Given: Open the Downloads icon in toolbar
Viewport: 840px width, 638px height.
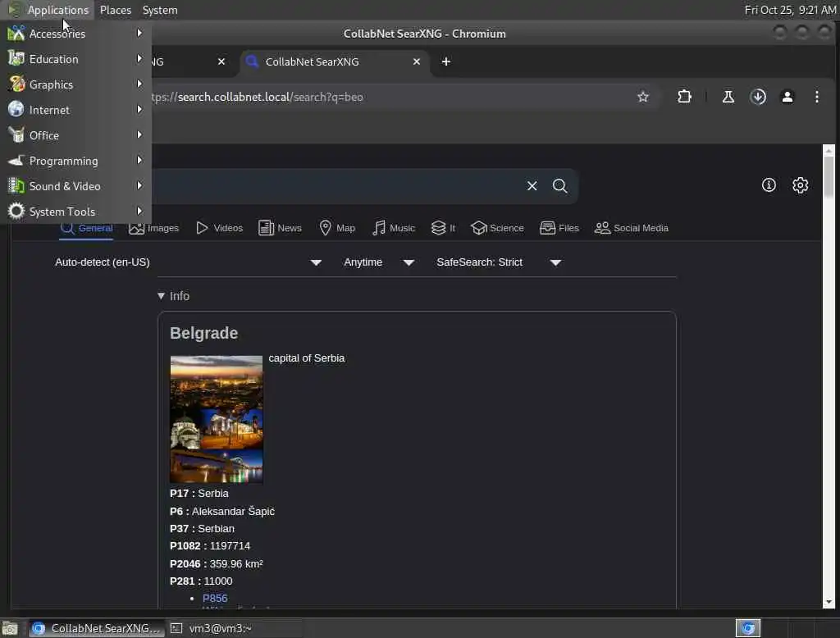Looking at the screenshot, I should point(757,97).
